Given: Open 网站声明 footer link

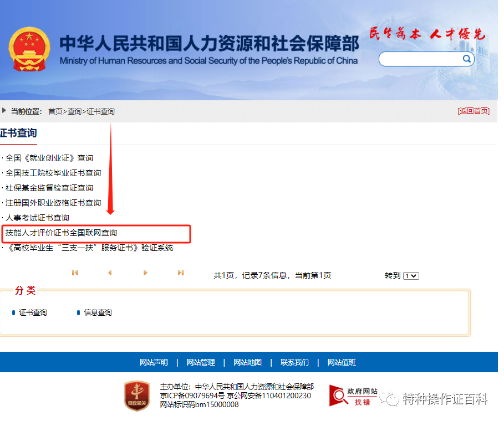Looking at the screenshot, I should click(x=154, y=362).
